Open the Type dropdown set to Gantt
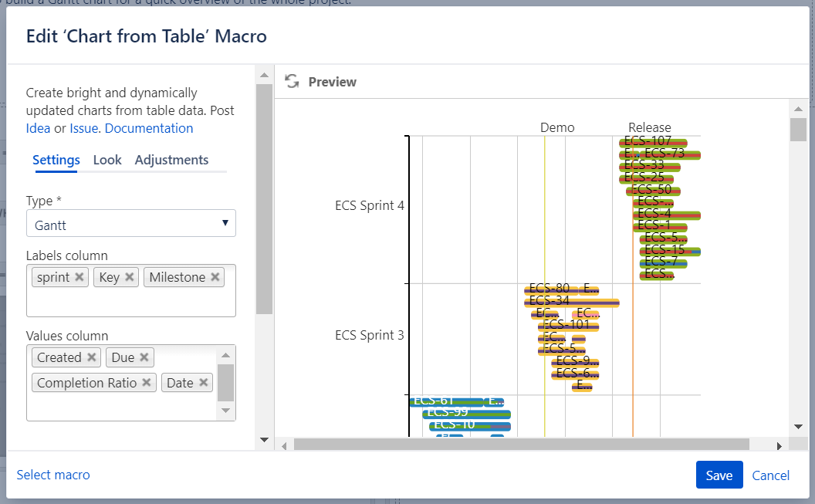The image size is (815, 504). tap(131, 225)
